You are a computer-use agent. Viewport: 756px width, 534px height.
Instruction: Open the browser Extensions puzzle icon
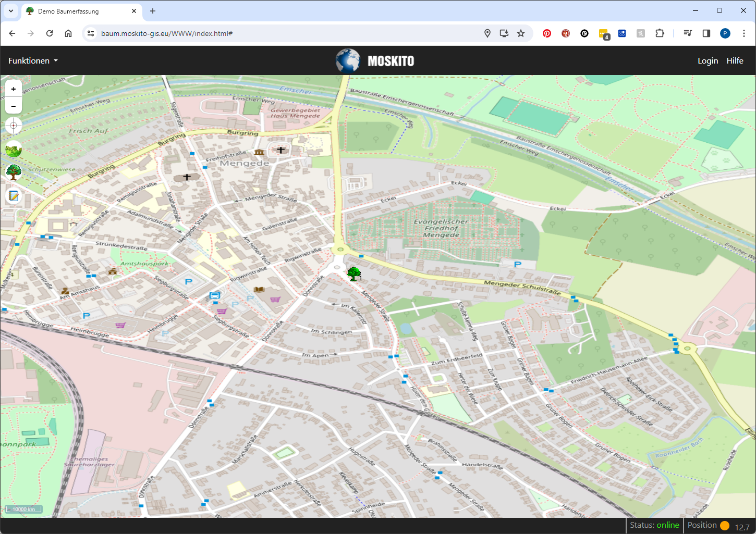(x=660, y=33)
